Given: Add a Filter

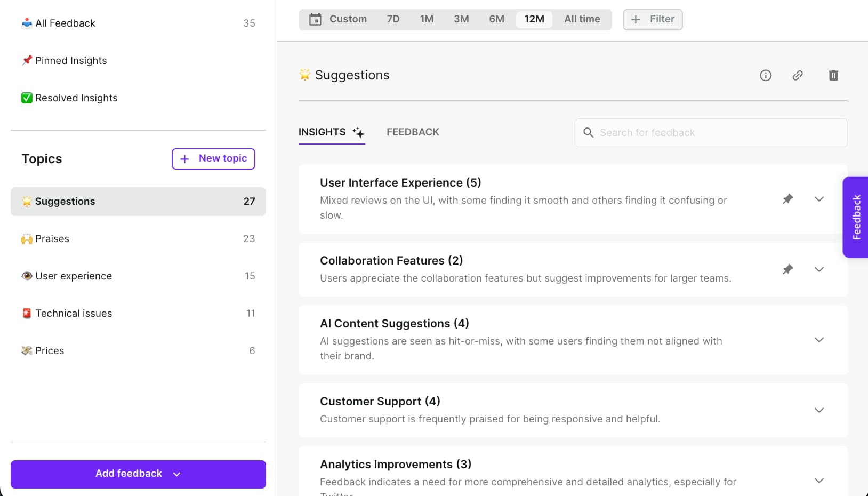Looking at the screenshot, I should [x=653, y=19].
